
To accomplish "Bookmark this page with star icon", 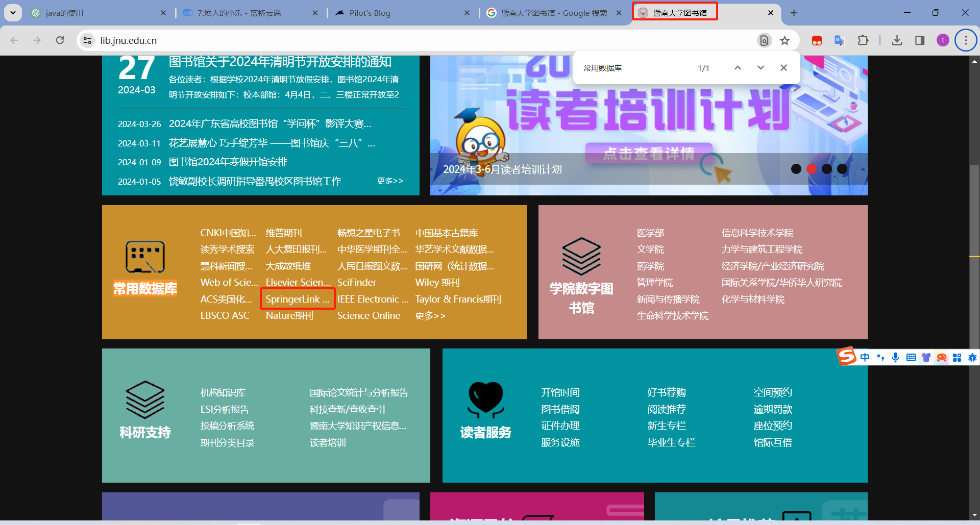I will (785, 40).
